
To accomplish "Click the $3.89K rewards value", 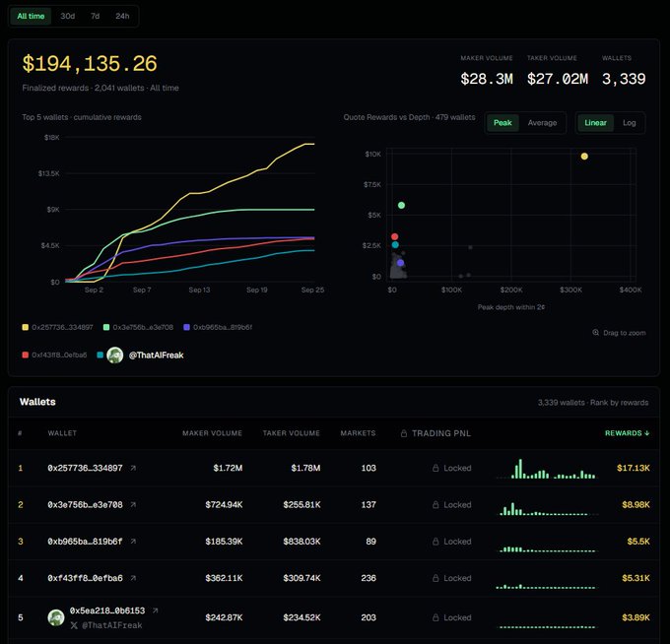I will click(636, 617).
